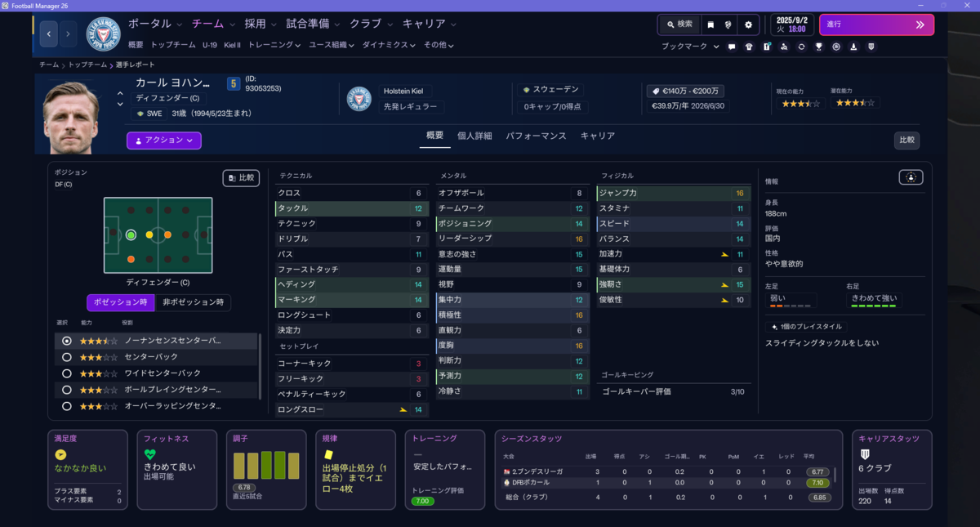980x527 pixels.
Task: Open the bookmark icon beside search
Action: point(710,25)
